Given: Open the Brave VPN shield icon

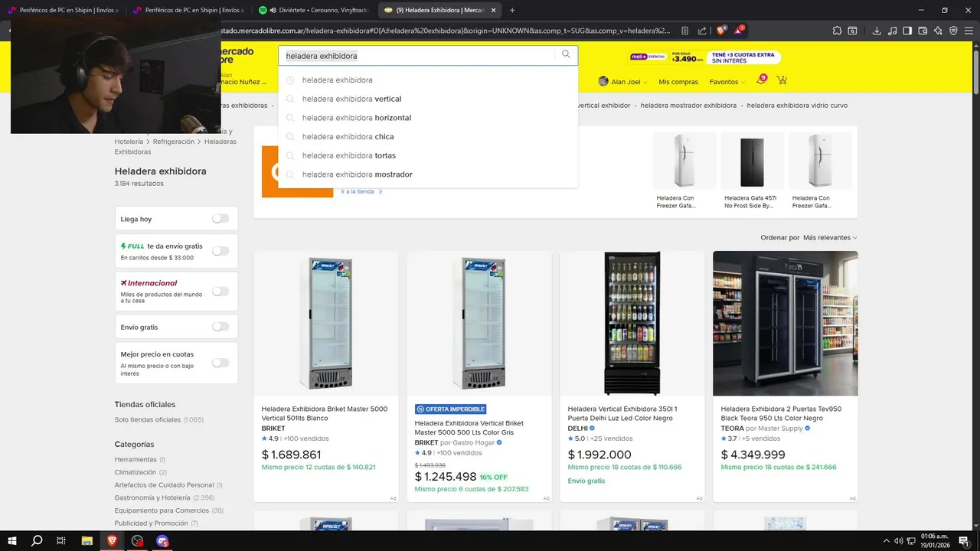Looking at the screenshot, I should pos(953,31).
